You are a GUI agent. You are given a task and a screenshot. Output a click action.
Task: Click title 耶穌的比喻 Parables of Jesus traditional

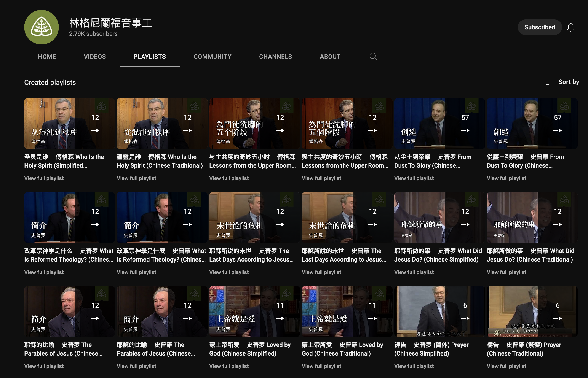click(x=156, y=349)
